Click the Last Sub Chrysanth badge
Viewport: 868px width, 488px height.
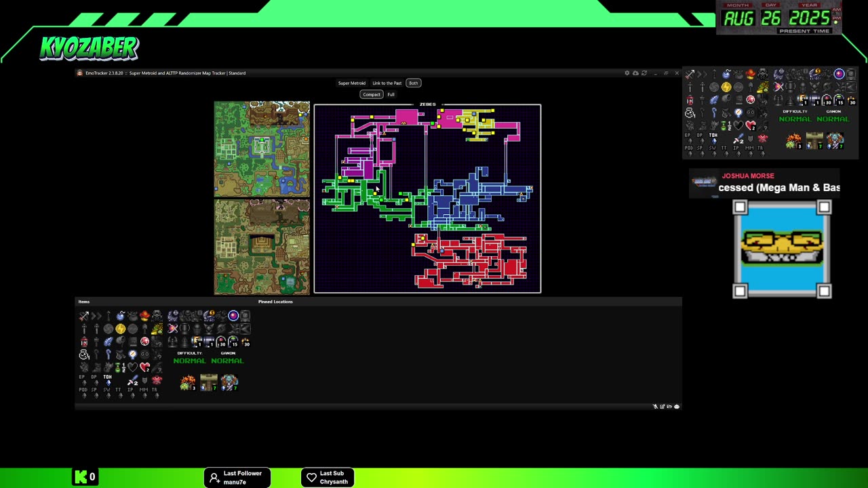tap(328, 477)
